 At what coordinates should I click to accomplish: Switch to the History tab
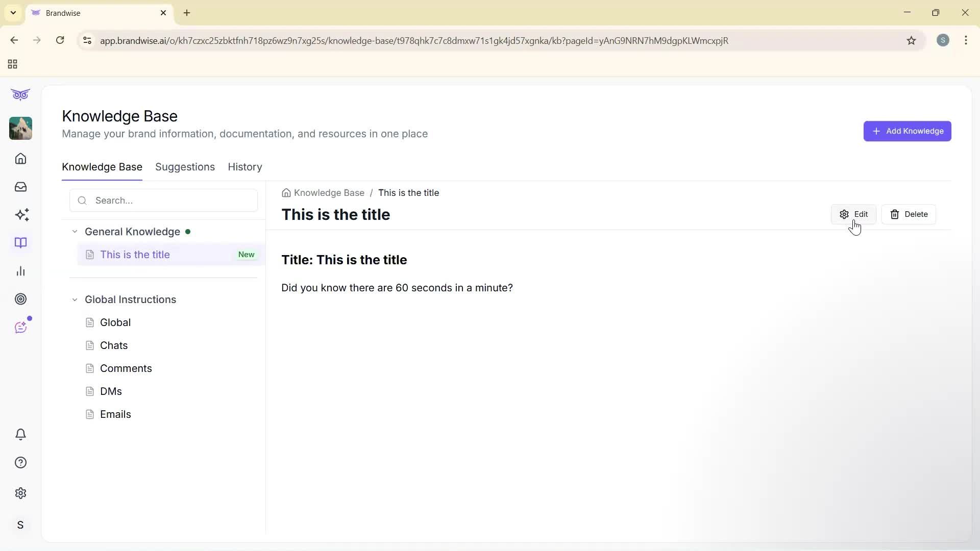coord(245,167)
